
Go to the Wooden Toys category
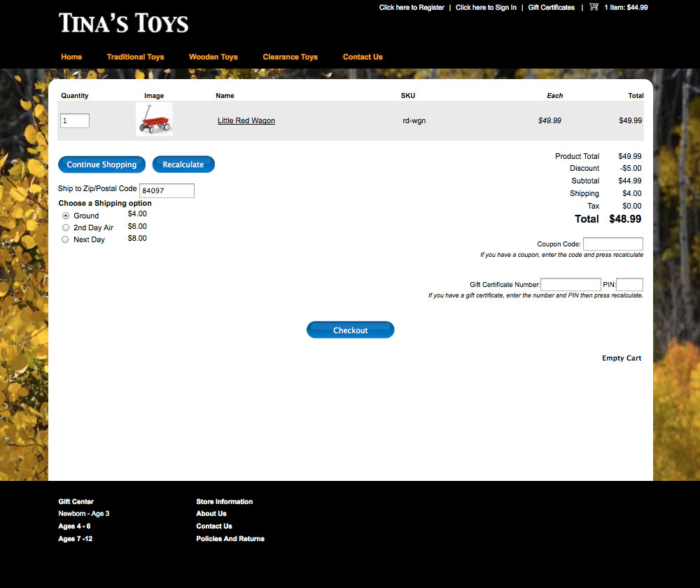pyautogui.click(x=213, y=57)
